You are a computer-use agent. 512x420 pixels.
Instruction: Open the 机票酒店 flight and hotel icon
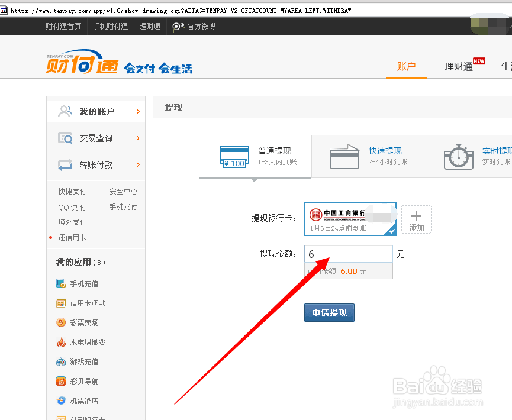[62, 400]
